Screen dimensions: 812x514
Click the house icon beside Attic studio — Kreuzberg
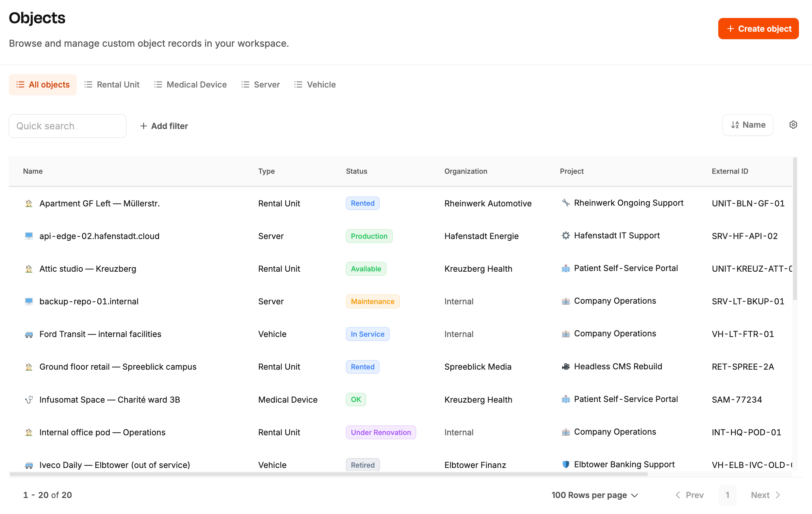[x=29, y=269]
